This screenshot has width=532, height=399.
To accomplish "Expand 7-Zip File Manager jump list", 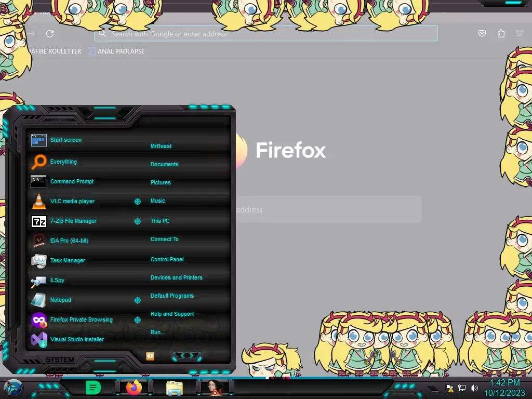I will click(137, 221).
